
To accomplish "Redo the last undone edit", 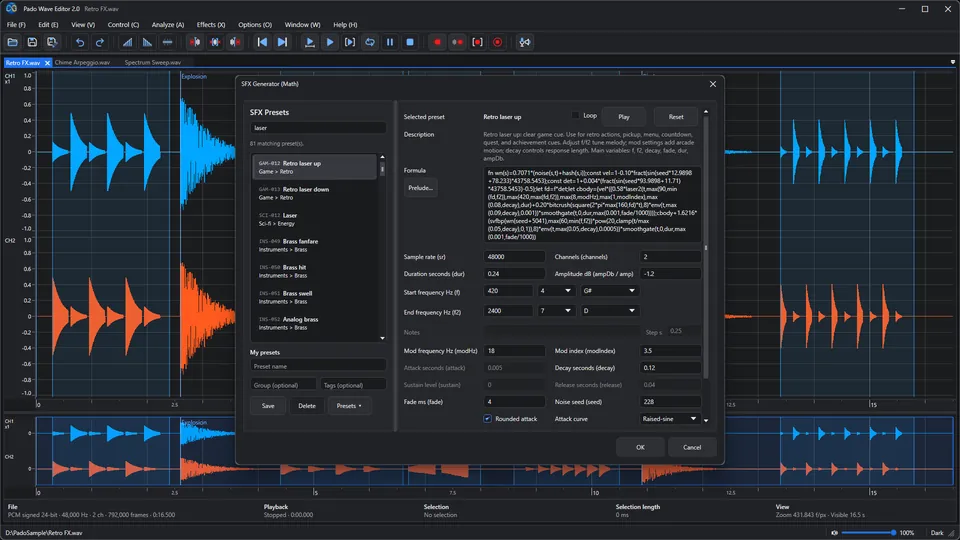I will [100, 42].
